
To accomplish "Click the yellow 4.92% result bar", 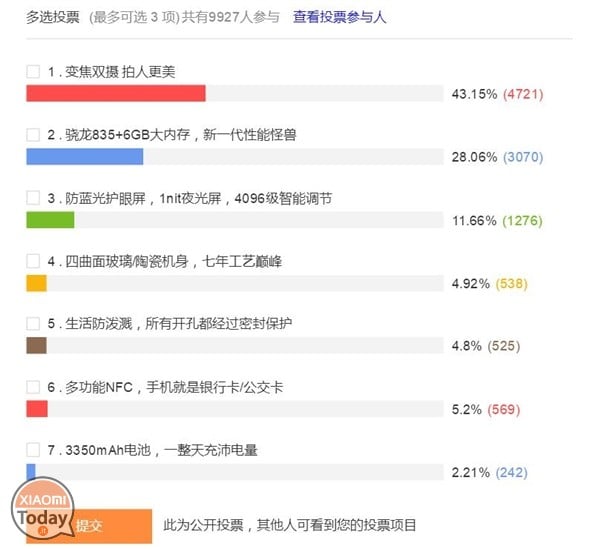I will [36, 284].
